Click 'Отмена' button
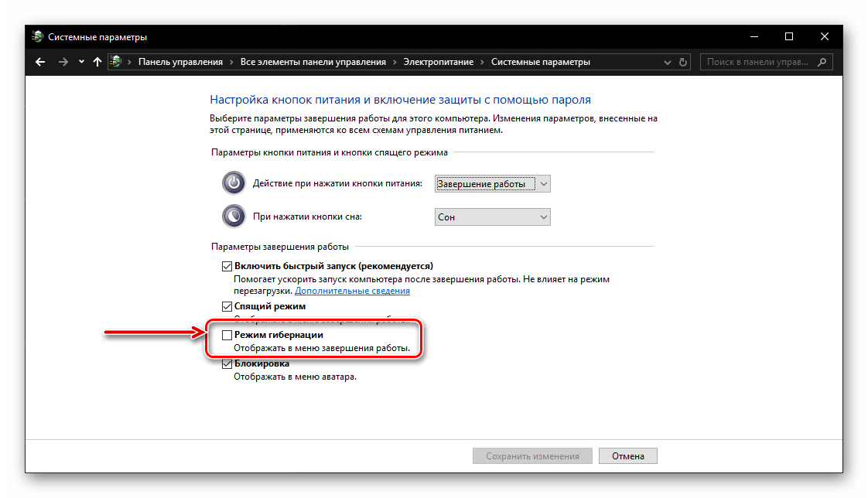 [627, 456]
